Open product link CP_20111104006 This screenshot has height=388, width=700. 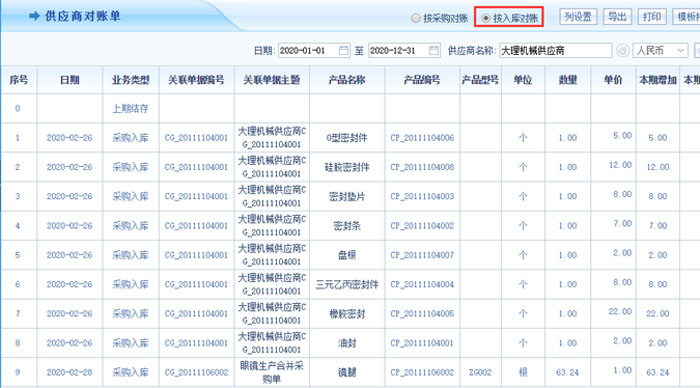click(422, 138)
